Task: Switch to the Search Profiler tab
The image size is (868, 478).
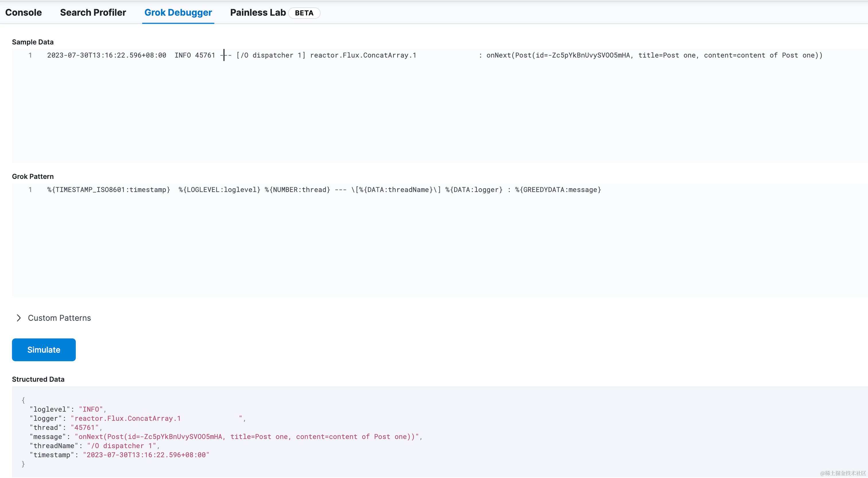Action: pos(93,13)
